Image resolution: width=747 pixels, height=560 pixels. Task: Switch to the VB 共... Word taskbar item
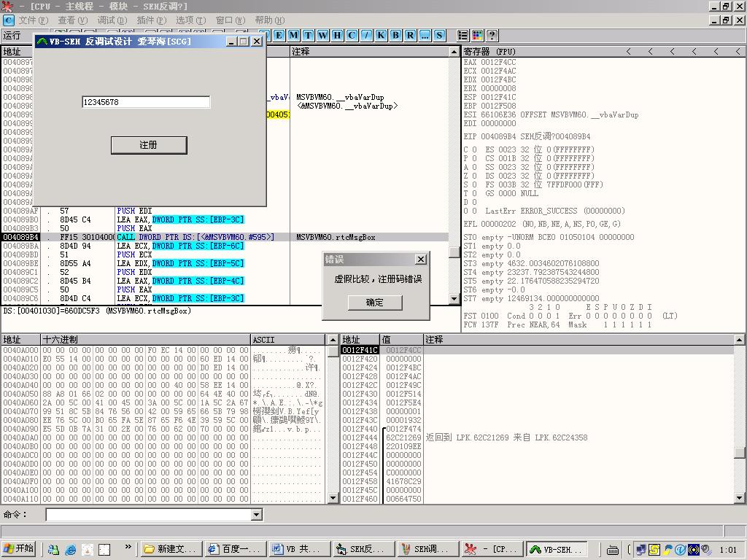(x=300, y=549)
